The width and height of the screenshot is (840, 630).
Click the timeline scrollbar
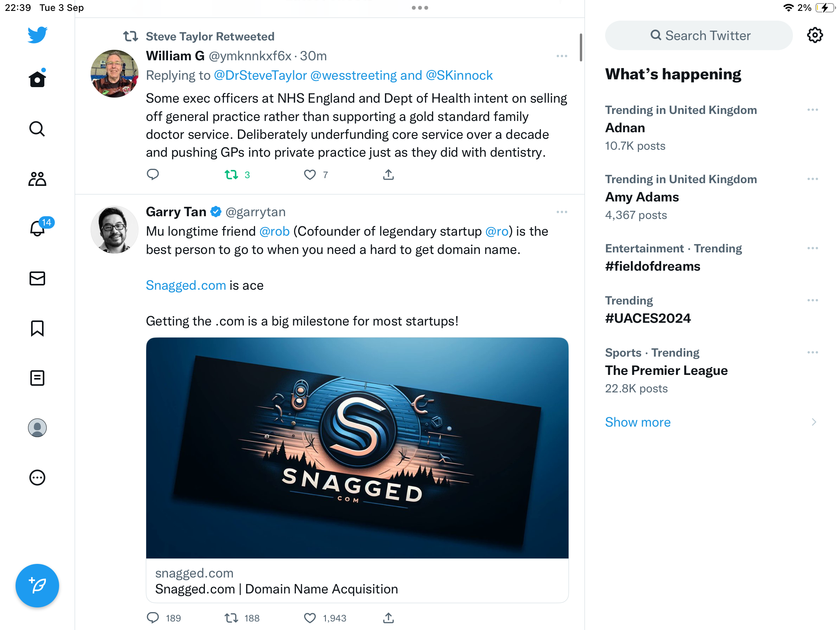pos(581,47)
